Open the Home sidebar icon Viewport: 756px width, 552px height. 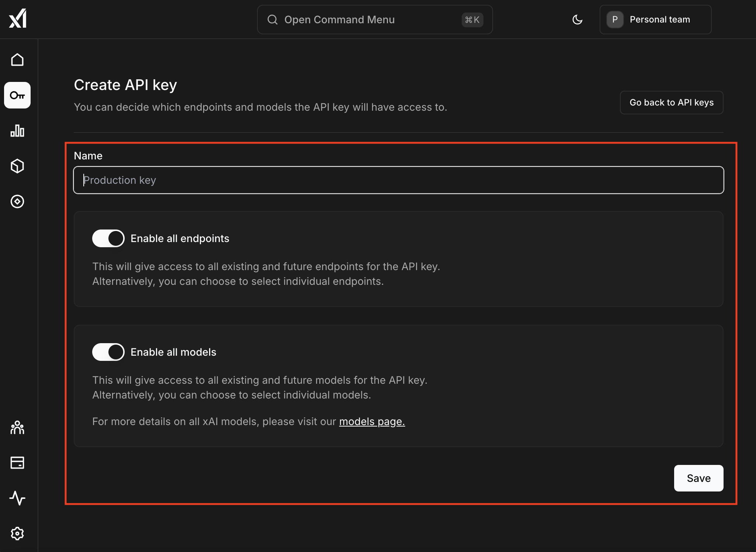pos(17,60)
